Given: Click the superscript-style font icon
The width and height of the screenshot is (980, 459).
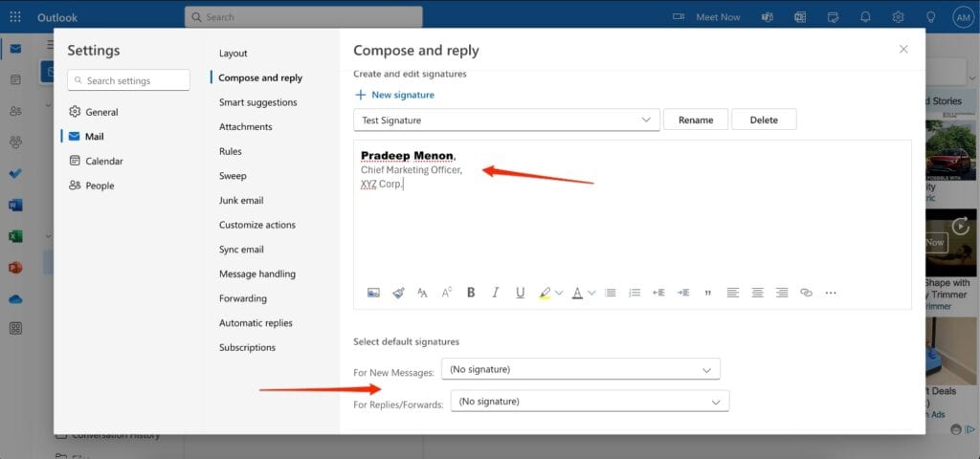Looking at the screenshot, I should coord(446,293).
